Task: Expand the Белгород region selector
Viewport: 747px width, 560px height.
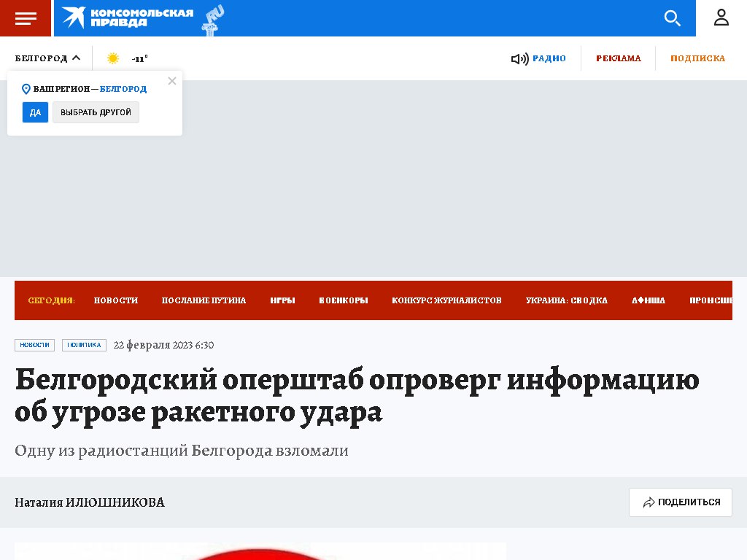Action: [47, 58]
